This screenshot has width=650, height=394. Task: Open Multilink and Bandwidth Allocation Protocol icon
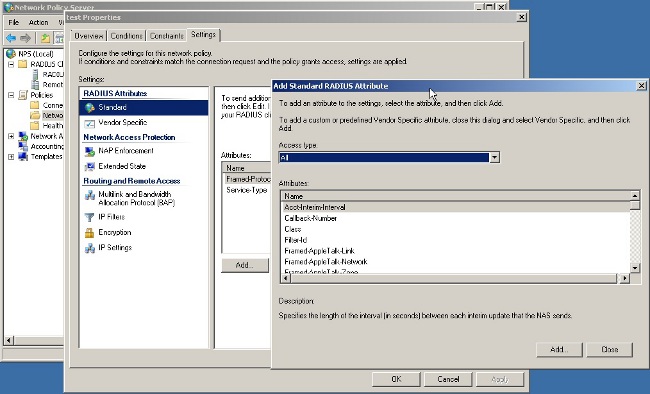tap(90, 195)
